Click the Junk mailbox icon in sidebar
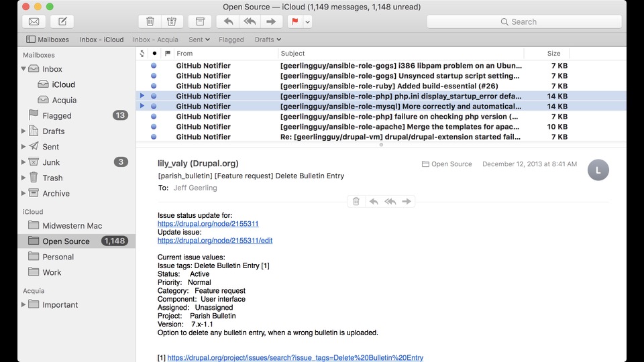Screen dimensions: 644x362 click(x=34, y=162)
